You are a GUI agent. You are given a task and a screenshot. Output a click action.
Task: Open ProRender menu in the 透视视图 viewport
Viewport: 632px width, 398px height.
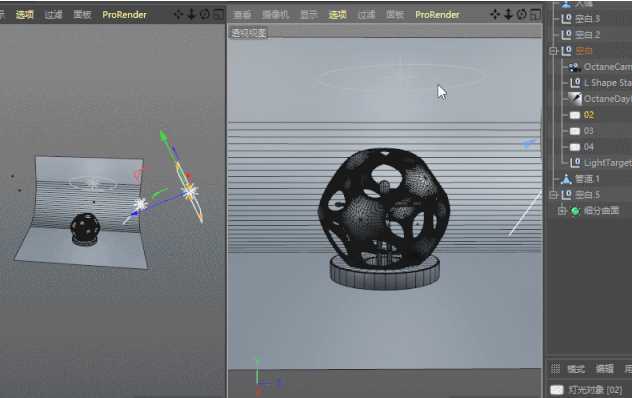437,15
